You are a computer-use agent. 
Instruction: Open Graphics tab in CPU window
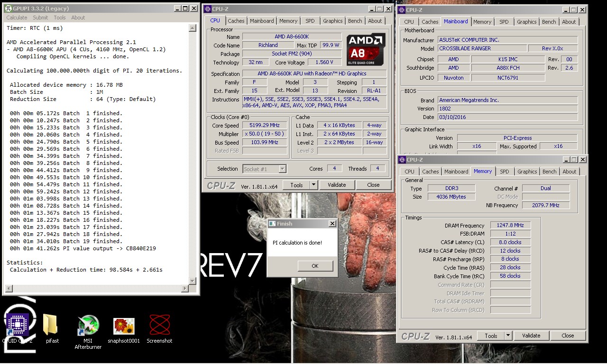pos(332,21)
